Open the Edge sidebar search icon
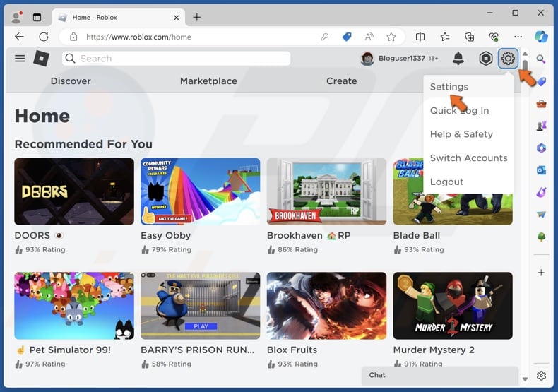 [x=541, y=59]
